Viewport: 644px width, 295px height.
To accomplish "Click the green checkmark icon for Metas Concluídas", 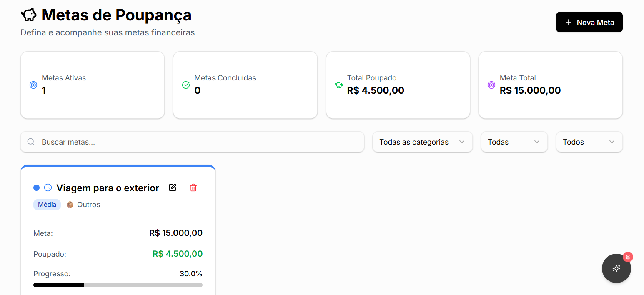I will 186,85.
